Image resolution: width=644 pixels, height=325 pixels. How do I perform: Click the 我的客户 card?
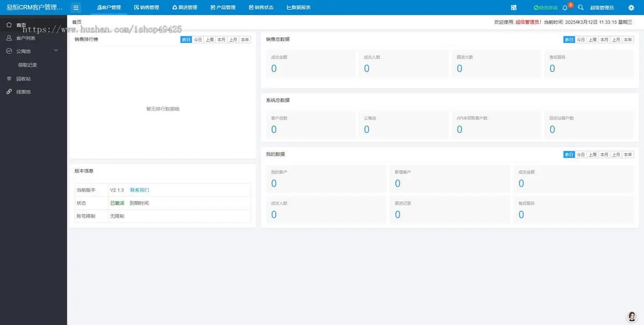coord(326,179)
